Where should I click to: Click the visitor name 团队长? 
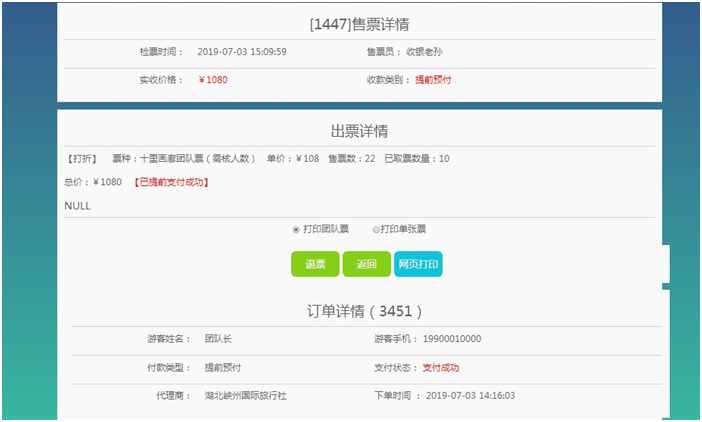[219, 339]
